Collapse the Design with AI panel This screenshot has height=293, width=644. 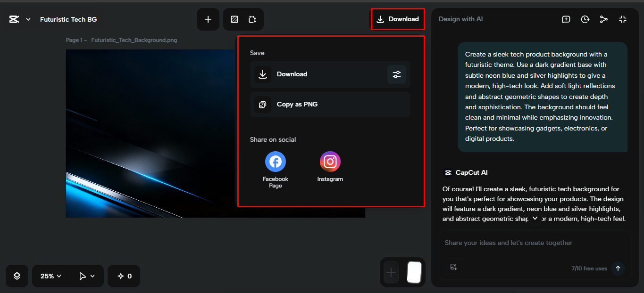click(623, 19)
